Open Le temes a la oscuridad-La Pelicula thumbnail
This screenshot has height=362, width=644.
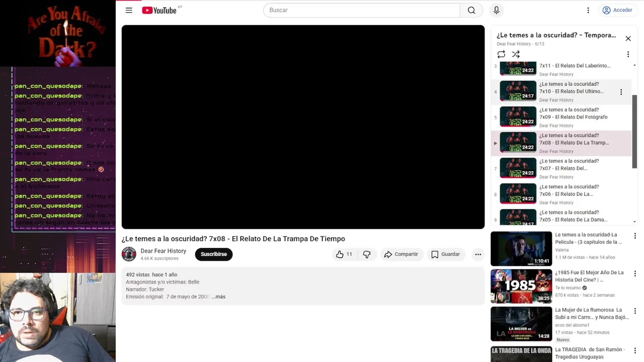pyautogui.click(x=521, y=249)
